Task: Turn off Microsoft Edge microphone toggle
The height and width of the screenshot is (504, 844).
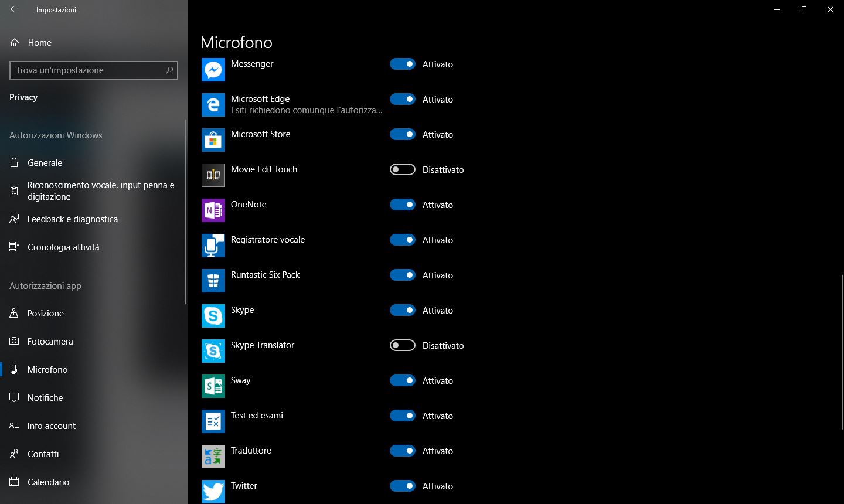Action: (403, 99)
